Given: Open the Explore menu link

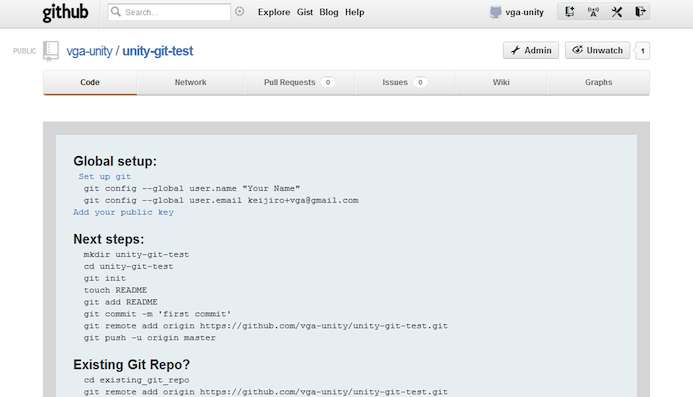Looking at the screenshot, I should (274, 12).
